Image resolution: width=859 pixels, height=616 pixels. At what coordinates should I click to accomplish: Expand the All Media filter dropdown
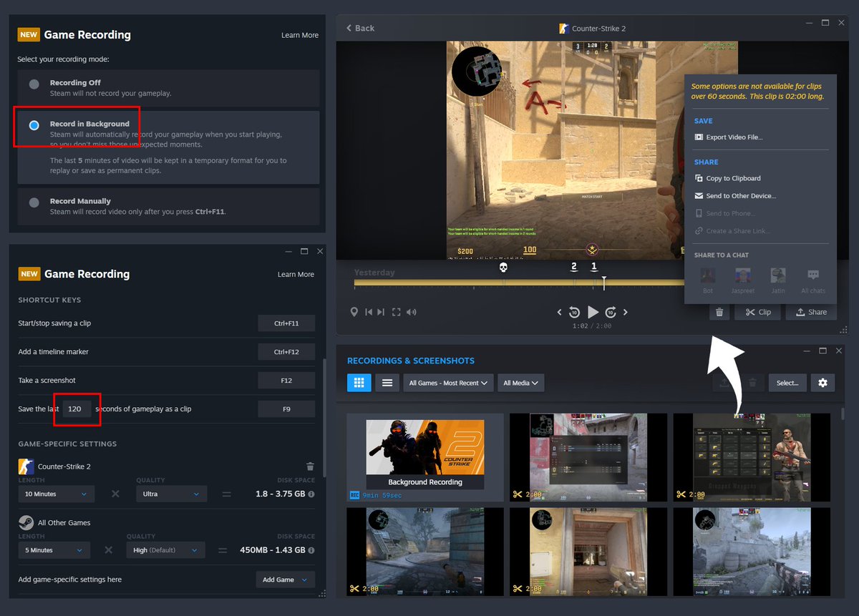click(x=520, y=383)
